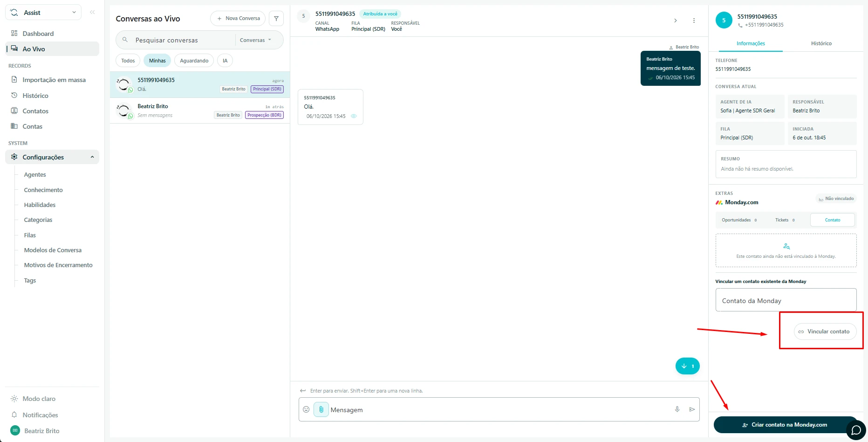Screen dimensions: 868x442
Task: Collapse the sidebar with double-chevron icon
Action: click(x=92, y=13)
